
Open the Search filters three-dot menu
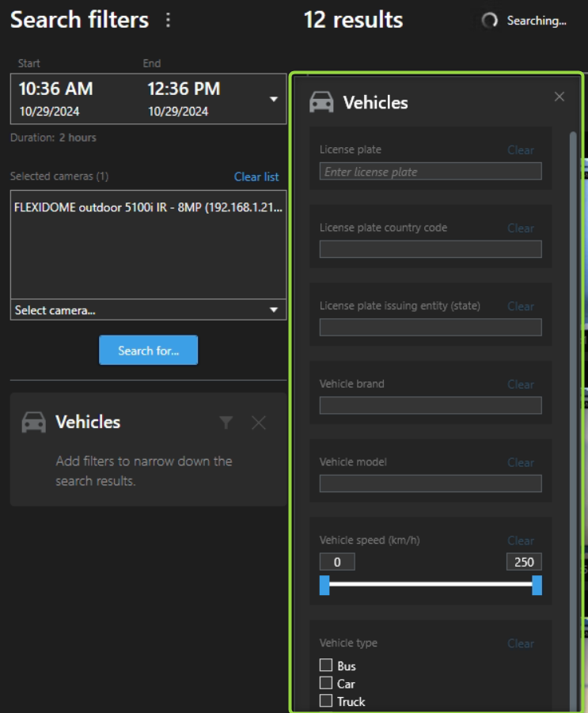click(x=168, y=21)
